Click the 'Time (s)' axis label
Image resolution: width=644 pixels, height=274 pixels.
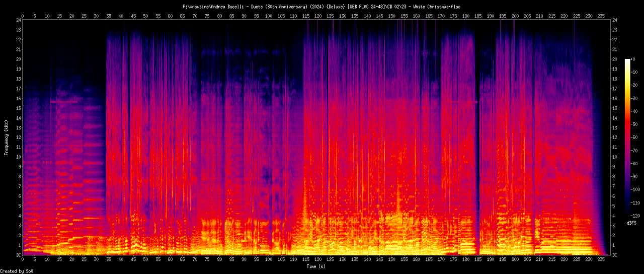316,266
